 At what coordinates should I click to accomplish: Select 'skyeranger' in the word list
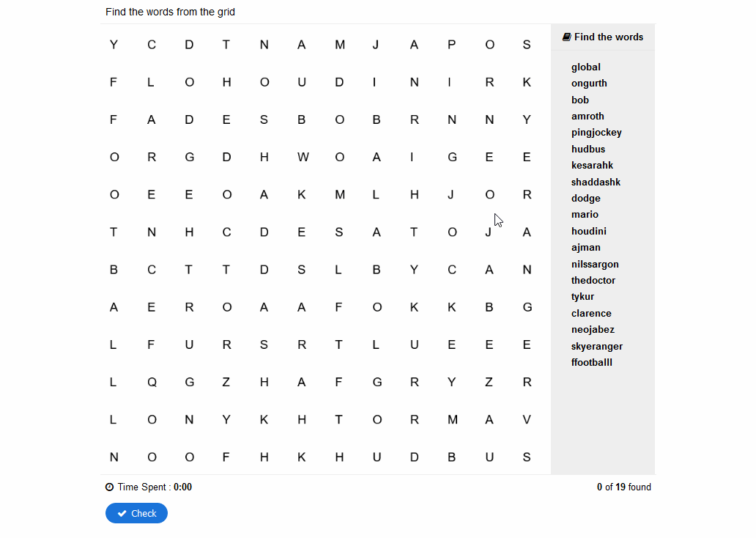(597, 347)
